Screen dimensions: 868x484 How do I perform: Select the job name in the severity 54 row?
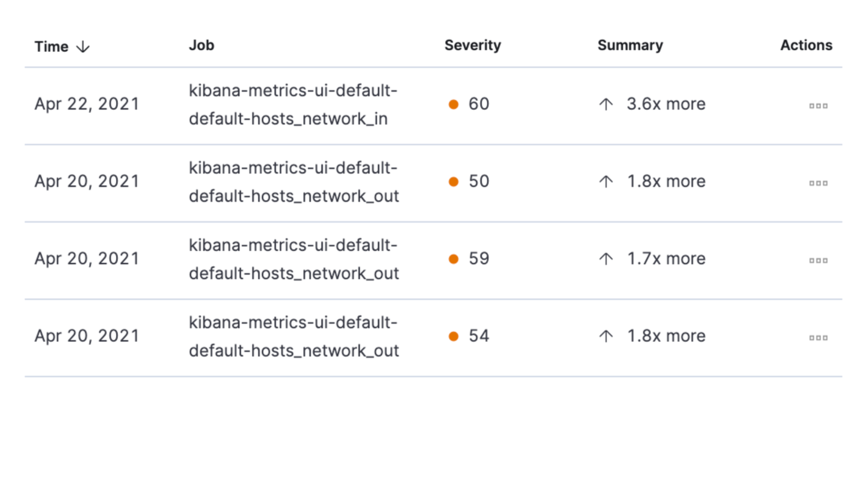pyautogui.click(x=293, y=336)
